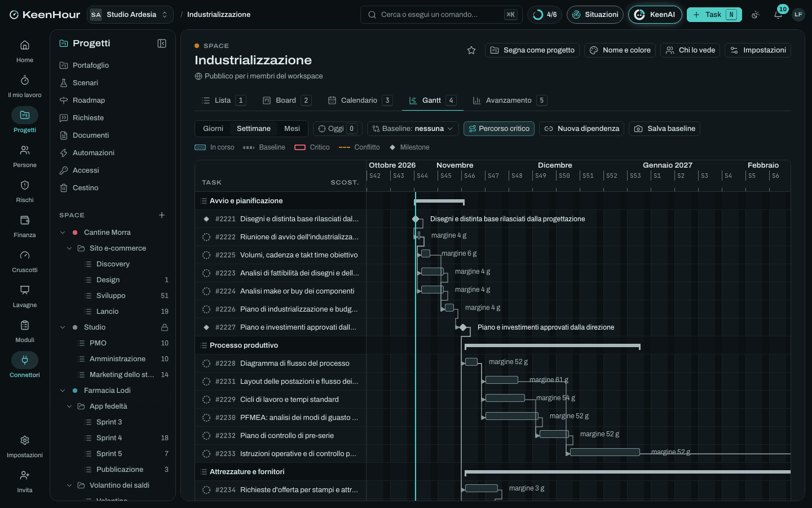Toggle the Percorso critico highlight
Viewport: 812px width, 508px height.
point(499,129)
